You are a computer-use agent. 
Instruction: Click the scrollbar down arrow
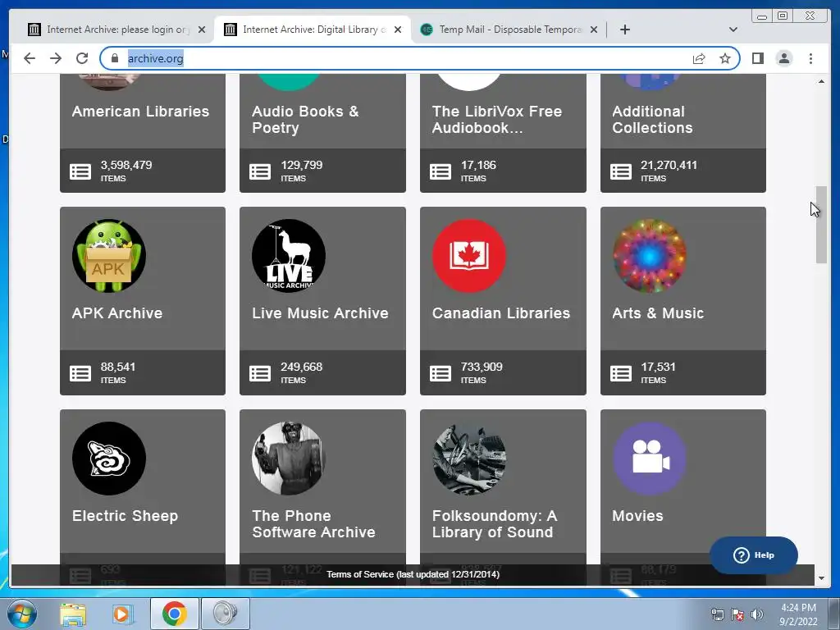(821, 578)
